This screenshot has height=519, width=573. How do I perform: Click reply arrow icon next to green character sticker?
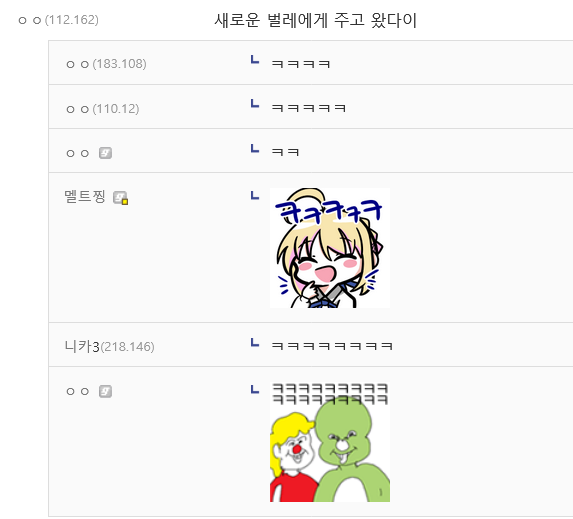[255, 390]
